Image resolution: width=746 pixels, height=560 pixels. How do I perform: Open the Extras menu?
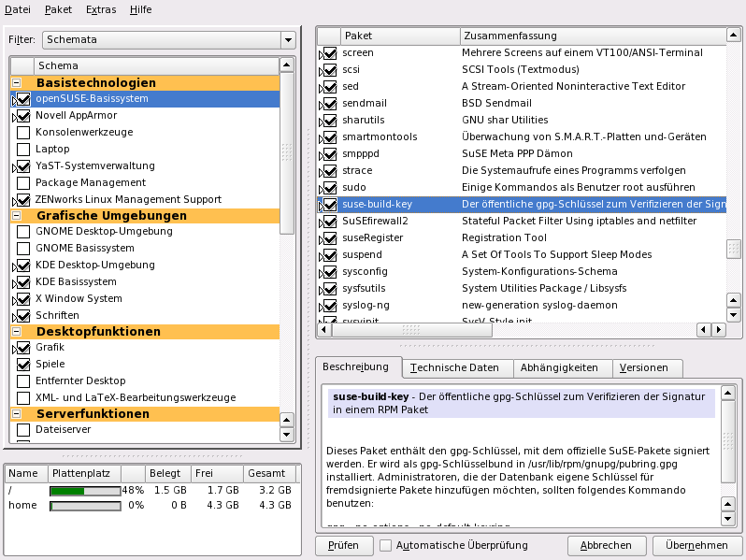(101, 9)
